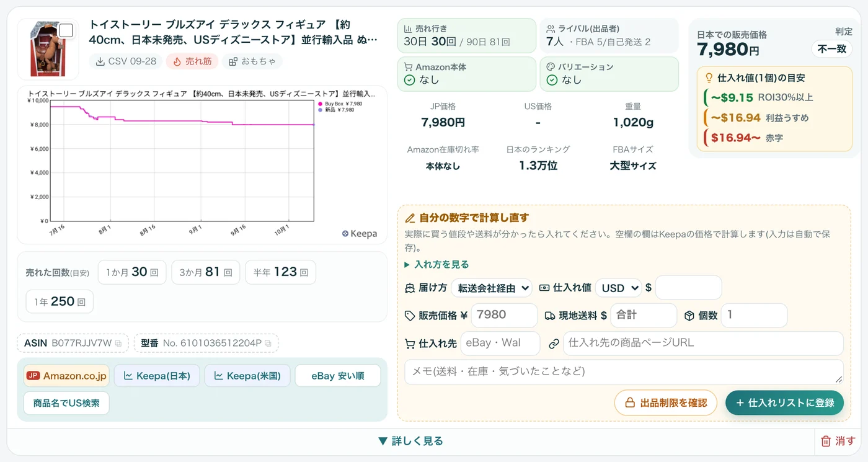Click the lightbulb icon beside 仕入れ値の目安
This screenshot has height=462, width=868.
709,78
